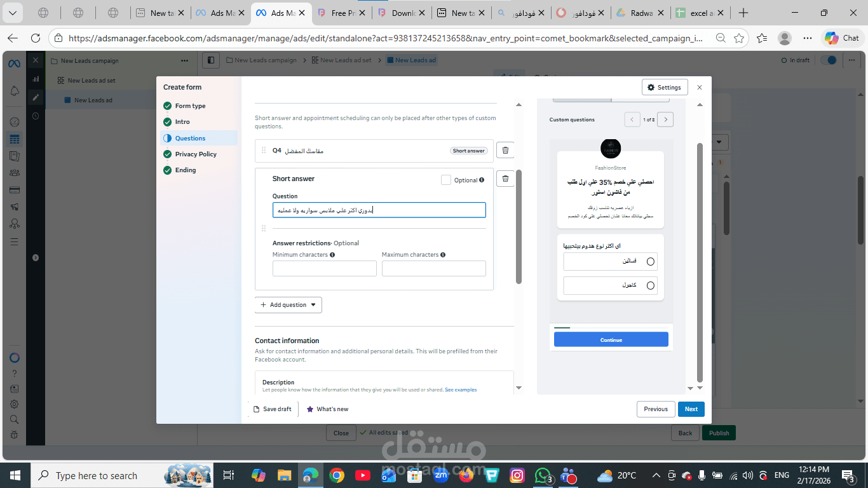Open WhatsApp from the taskbar
The height and width of the screenshot is (488, 868).
tap(542, 475)
